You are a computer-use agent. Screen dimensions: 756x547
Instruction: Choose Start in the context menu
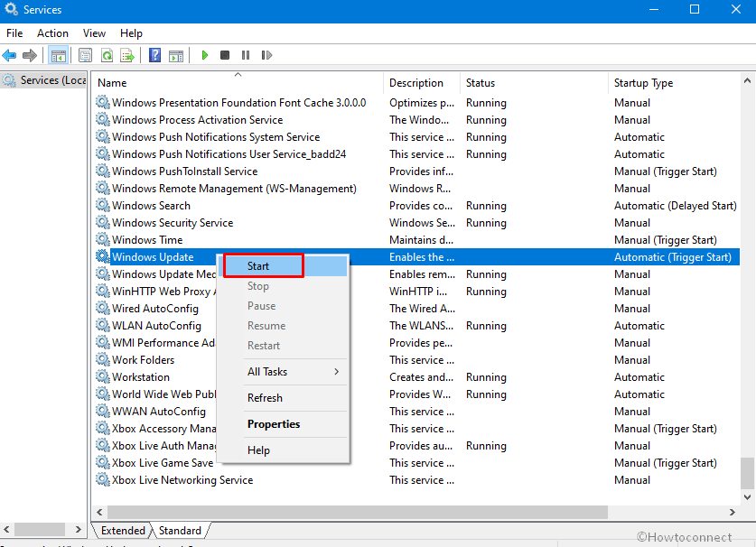click(285, 266)
